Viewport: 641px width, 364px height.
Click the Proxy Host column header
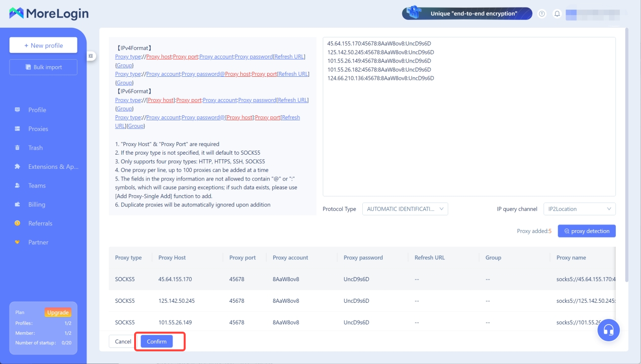(x=172, y=258)
